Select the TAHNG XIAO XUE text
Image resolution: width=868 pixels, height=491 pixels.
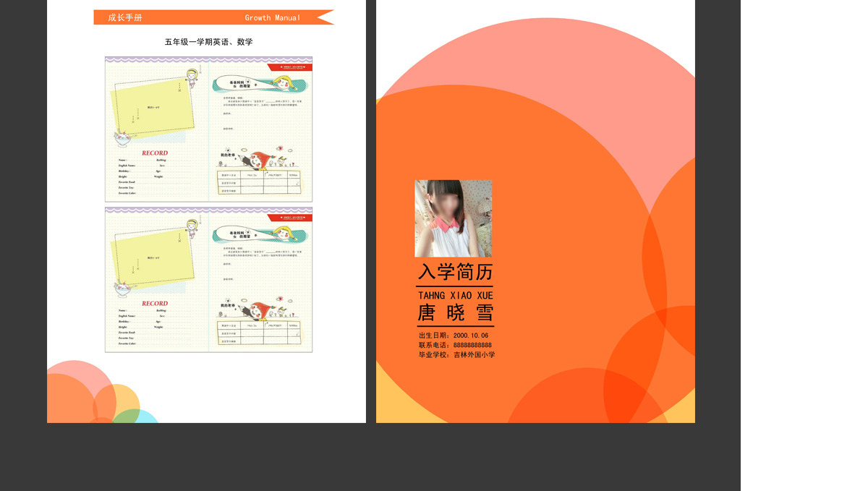(x=455, y=295)
